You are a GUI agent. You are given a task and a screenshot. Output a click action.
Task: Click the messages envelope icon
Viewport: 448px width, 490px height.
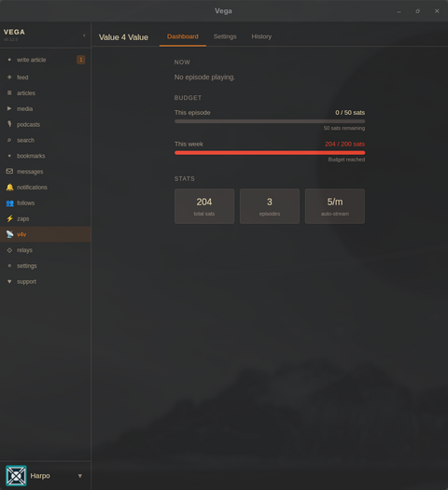tap(9, 171)
